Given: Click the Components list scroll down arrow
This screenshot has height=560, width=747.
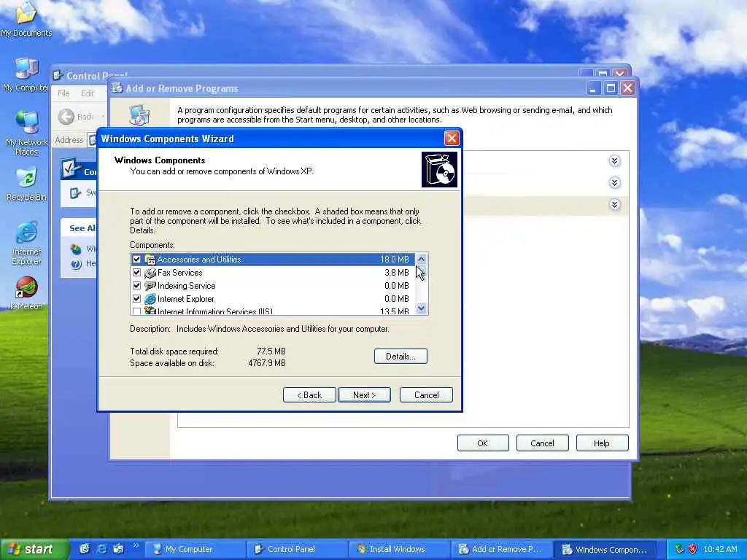Looking at the screenshot, I should click(421, 308).
